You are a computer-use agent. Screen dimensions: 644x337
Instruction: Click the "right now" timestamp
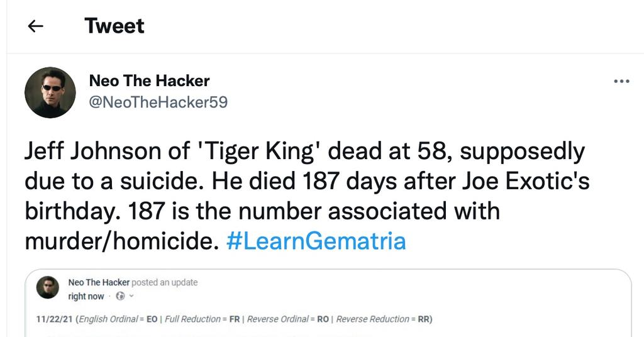pos(86,296)
